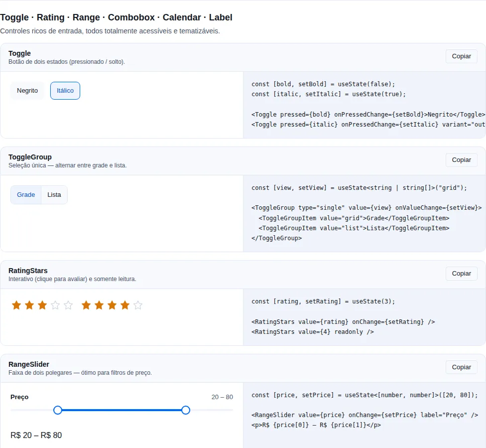Click the "RatingStars" card heading
Viewport: 486px width, 448px height.
point(28,271)
